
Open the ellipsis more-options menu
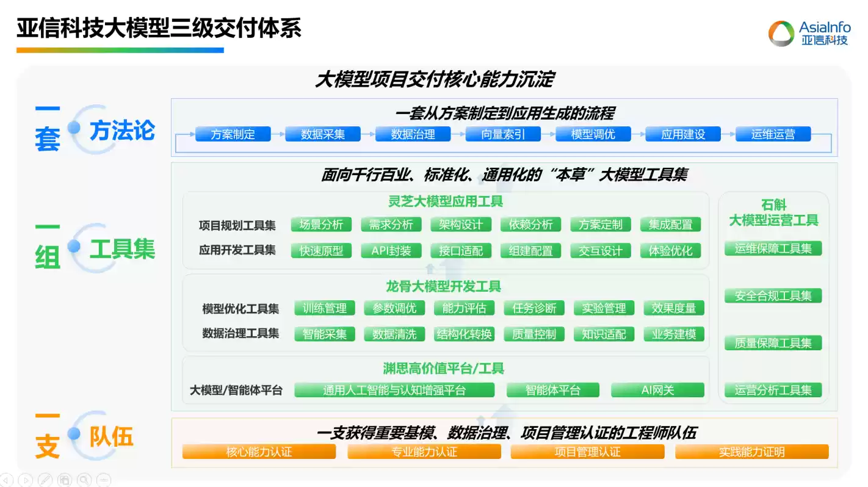[104, 480]
